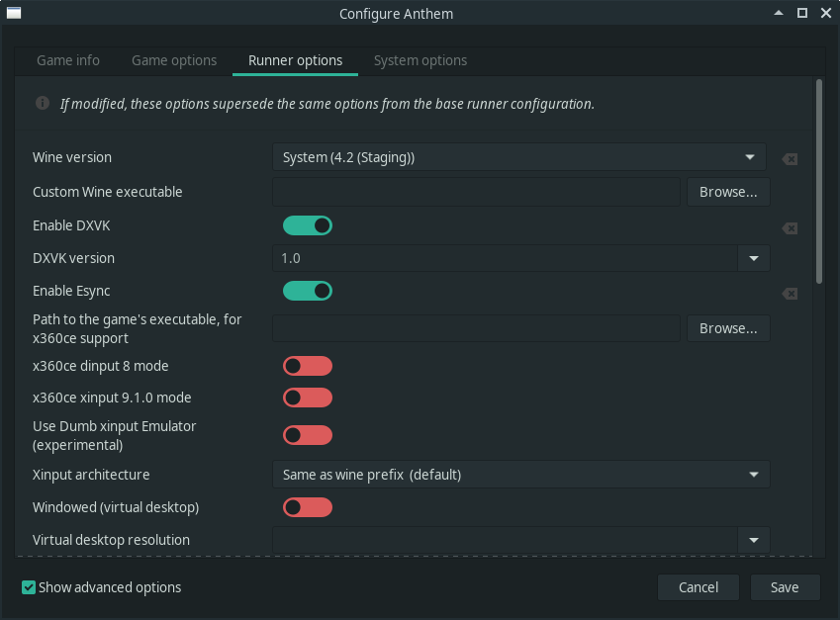Reset the Enable DXVK option icon
Image resolution: width=840 pixels, height=620 pixels.
pyautogui.click(x=790, y=228)
